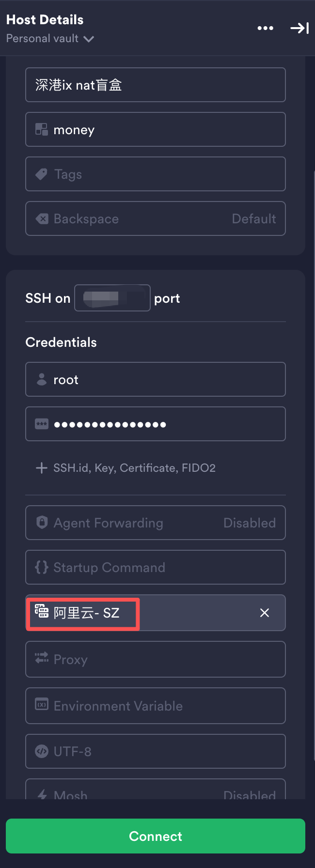This screenshot has height=868, width=315.
Task: Edit the root username field
Action: (x=155, y=380)
